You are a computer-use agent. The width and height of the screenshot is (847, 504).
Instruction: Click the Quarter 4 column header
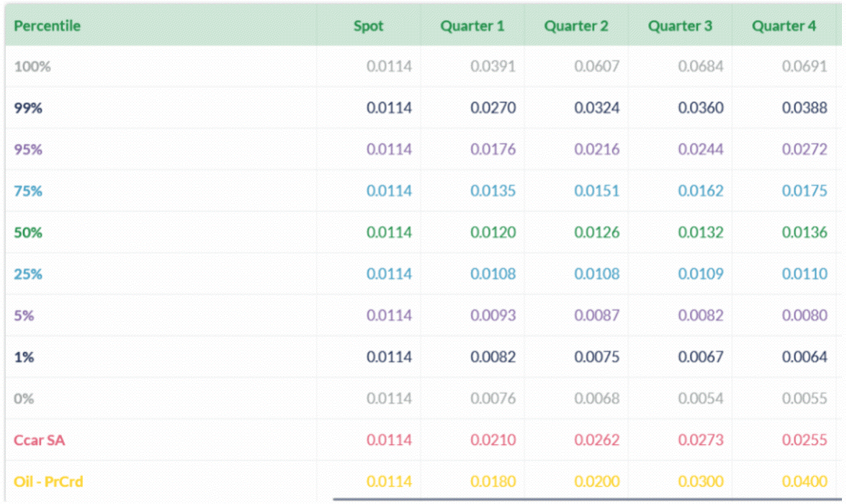click(x=784, y=26)
